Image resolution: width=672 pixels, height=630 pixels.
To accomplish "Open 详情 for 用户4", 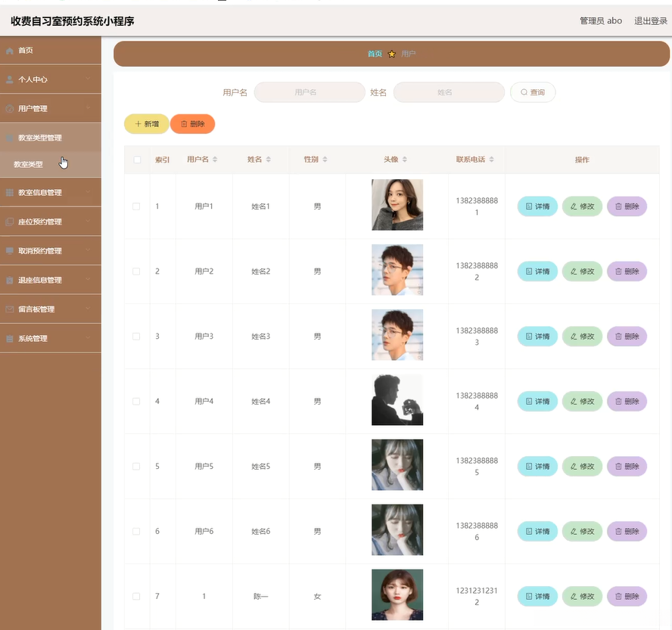I will (537, 402).
